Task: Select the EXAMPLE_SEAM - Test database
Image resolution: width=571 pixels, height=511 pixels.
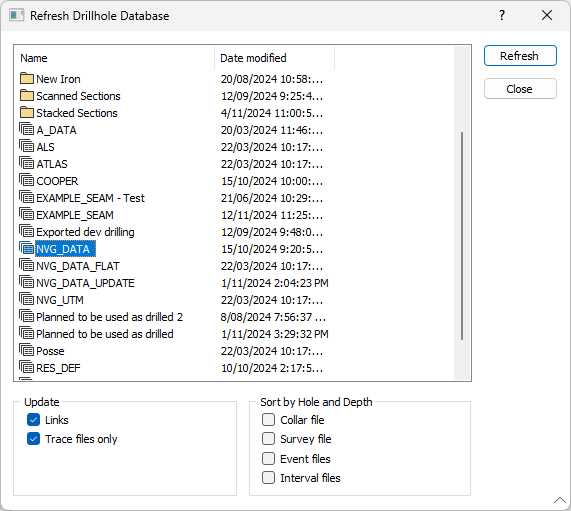Action: pos(90,198)
